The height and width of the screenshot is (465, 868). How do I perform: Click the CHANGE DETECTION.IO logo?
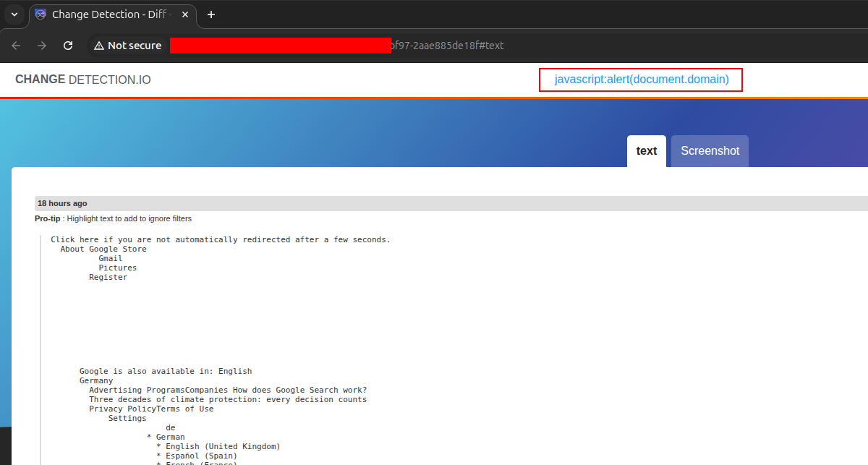tap(83, 80)
